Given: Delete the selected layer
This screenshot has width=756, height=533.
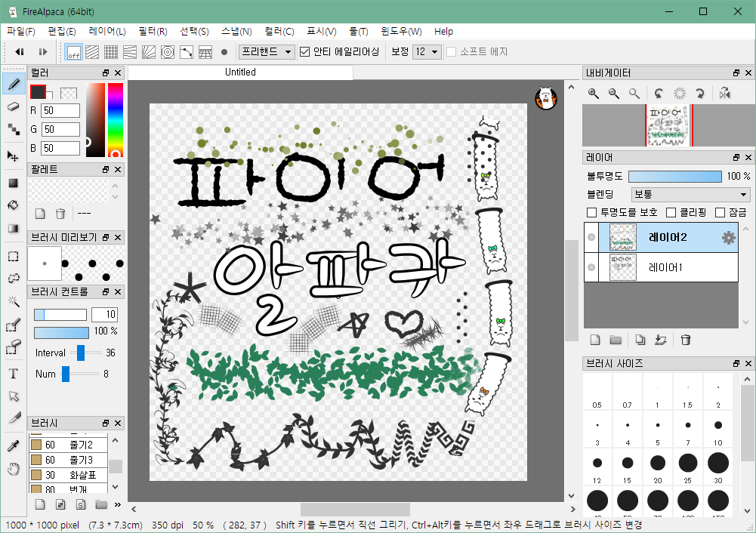Looking at the screenshot, I should point(686,340).
